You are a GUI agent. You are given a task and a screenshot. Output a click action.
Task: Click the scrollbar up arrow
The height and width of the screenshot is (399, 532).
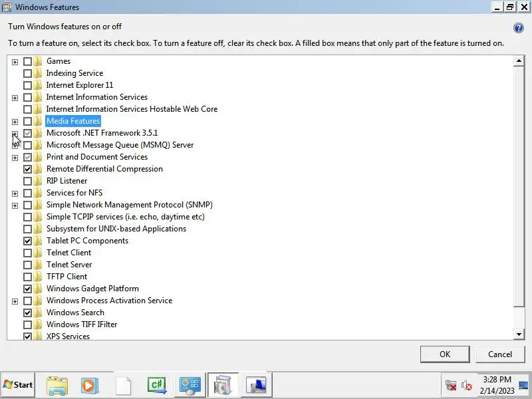tap(519, 61)
